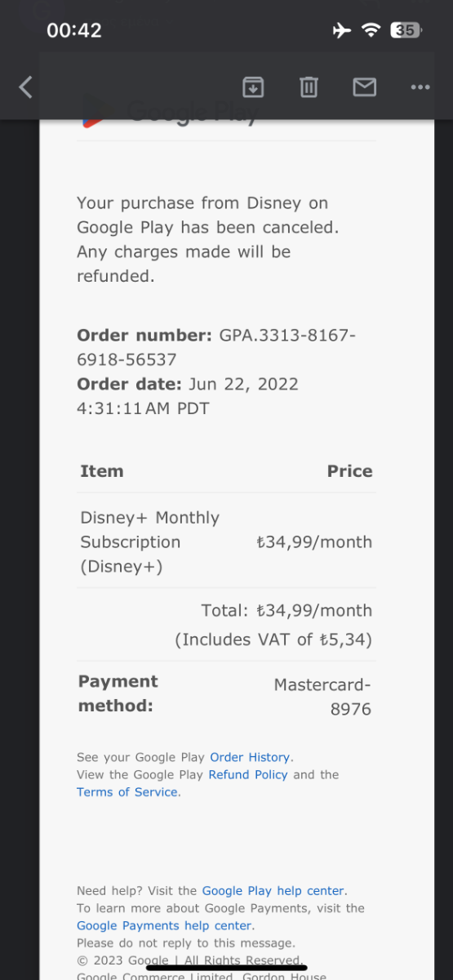The width and height of the screenshot is (453, 980).
Task: Delete the email using the trash icon
Action: click(309, 87)
